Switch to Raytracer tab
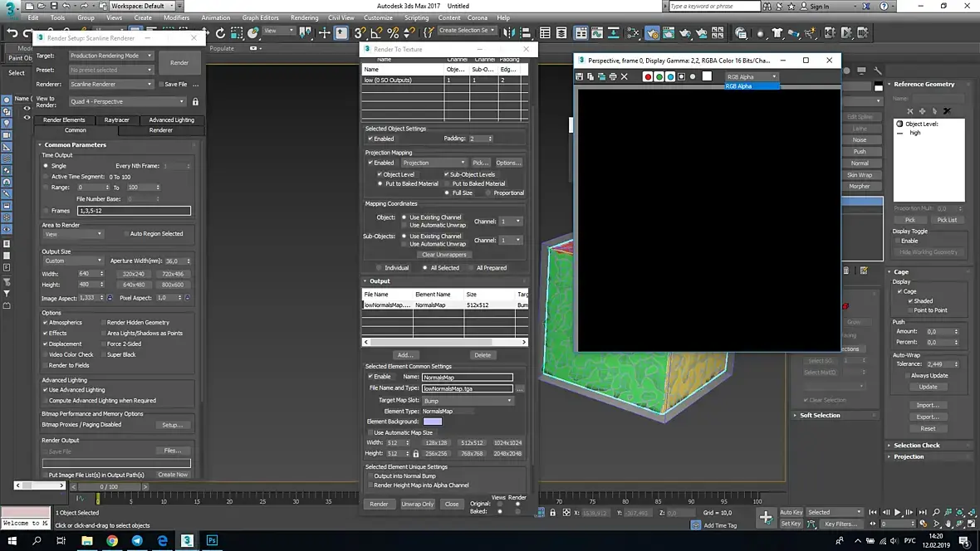Screen dimensions: 980x551 tap(117, 120)
